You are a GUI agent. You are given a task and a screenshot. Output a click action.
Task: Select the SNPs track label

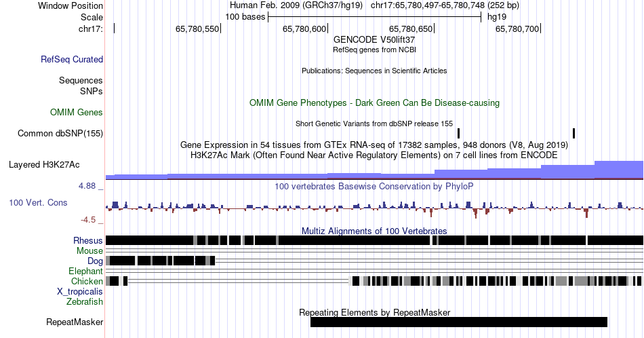point(92,91)
